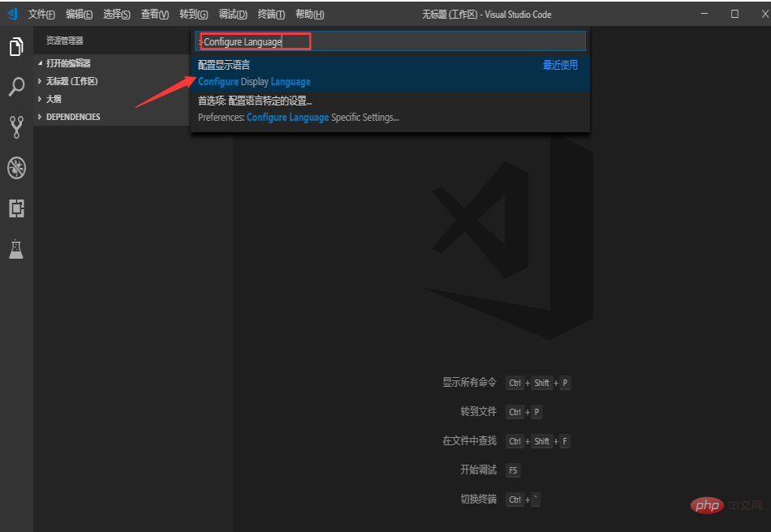Open the Extensions icon

tap(16, 208)
